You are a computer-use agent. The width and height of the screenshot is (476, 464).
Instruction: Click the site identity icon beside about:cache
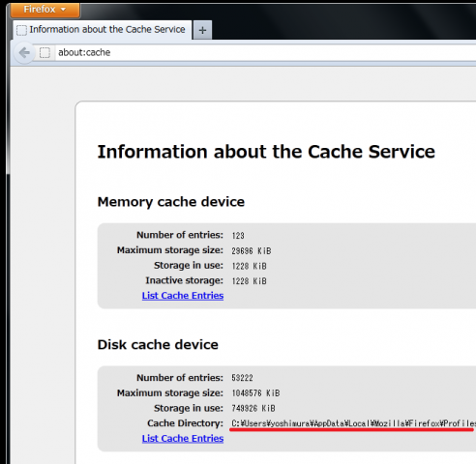point(45,52)
